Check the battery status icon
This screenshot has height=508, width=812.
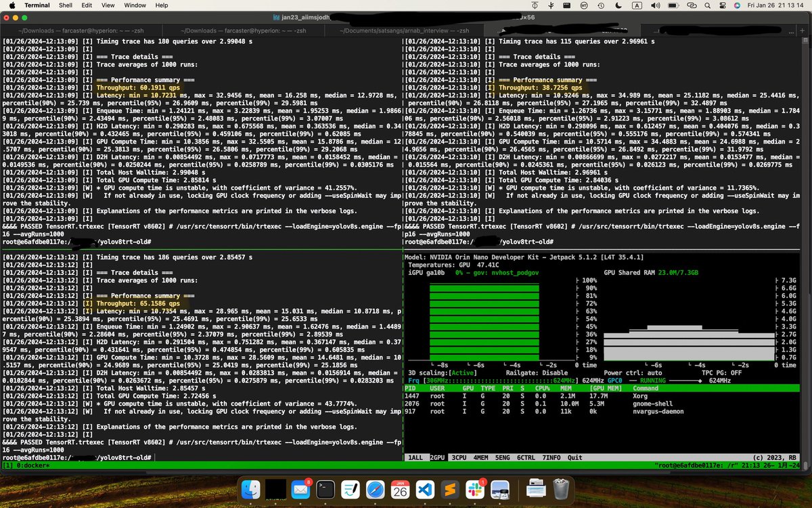674,5
